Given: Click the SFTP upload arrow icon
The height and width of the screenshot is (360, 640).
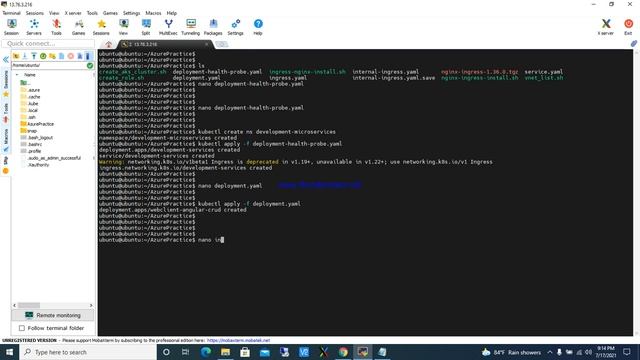Looking at the screenshot, I should click(x=34, y=56).
